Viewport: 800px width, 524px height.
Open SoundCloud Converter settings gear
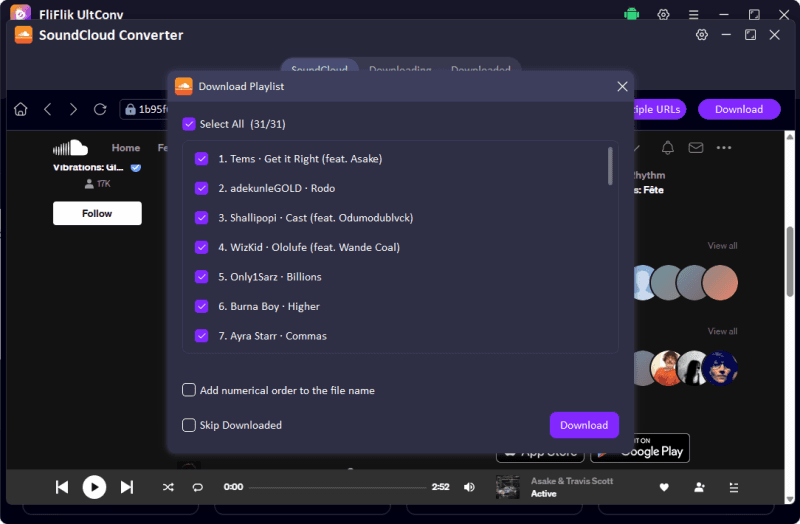tap(702, 35)
